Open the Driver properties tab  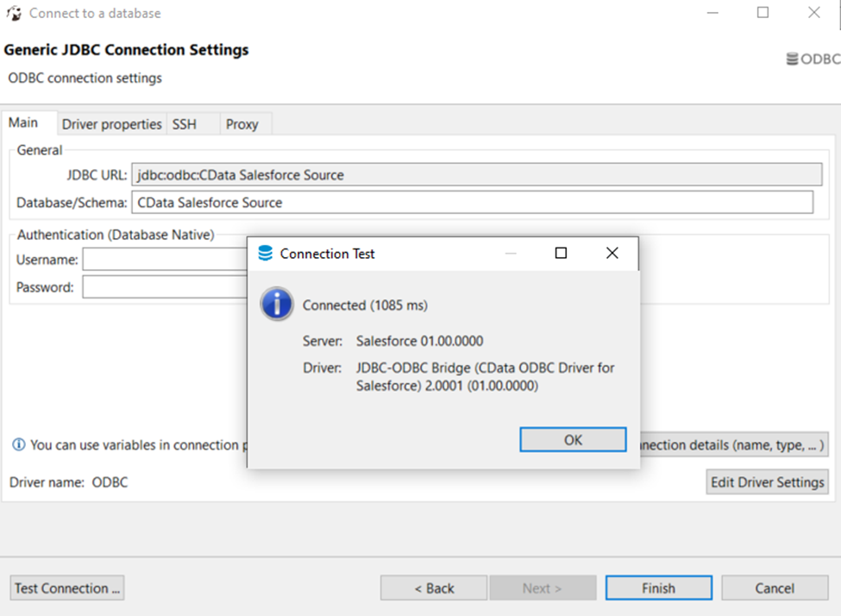pyautogui.click(x=111, y=124)
